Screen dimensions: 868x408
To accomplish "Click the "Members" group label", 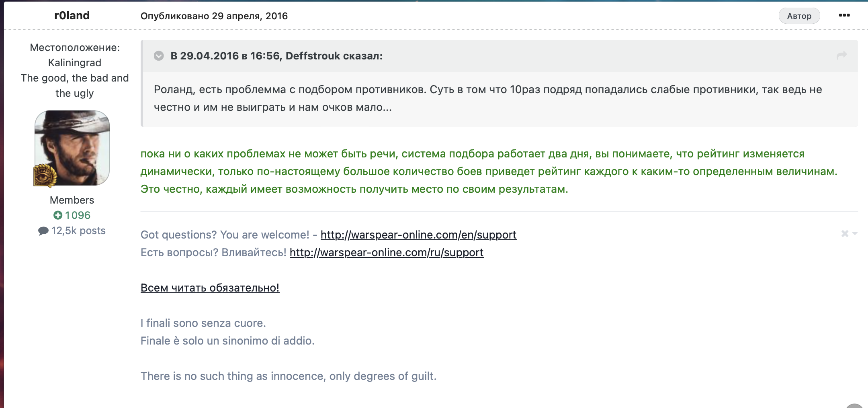I will (x=72, y=200).
